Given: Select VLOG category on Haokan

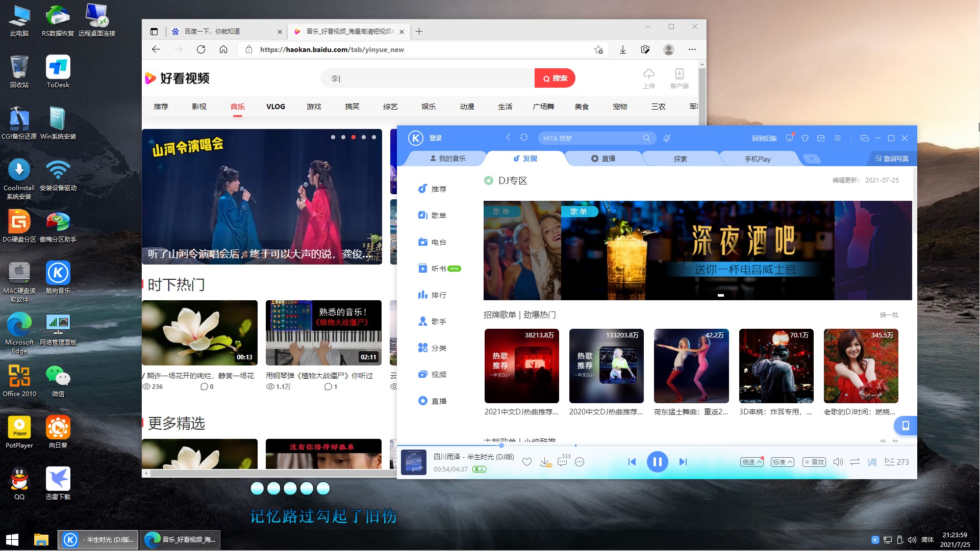Looking at the screenshot, I should (275, 107).
